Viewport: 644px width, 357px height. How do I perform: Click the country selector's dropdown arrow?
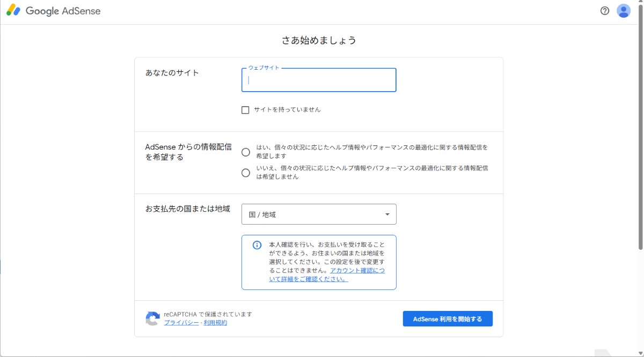pyautogui.click(x=387, y=214)
